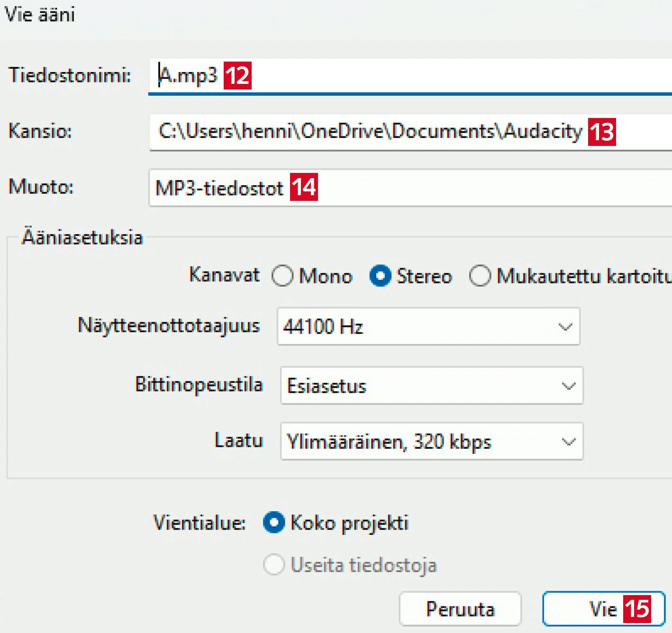The image size is (672, 633).
Task: Click the Vie ääni dialog title
Action: pyautogui.click(x=40, y=15)
